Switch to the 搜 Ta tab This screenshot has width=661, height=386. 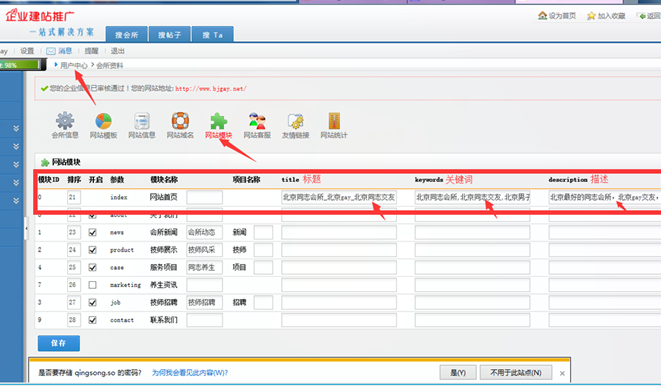coord(212,35)
